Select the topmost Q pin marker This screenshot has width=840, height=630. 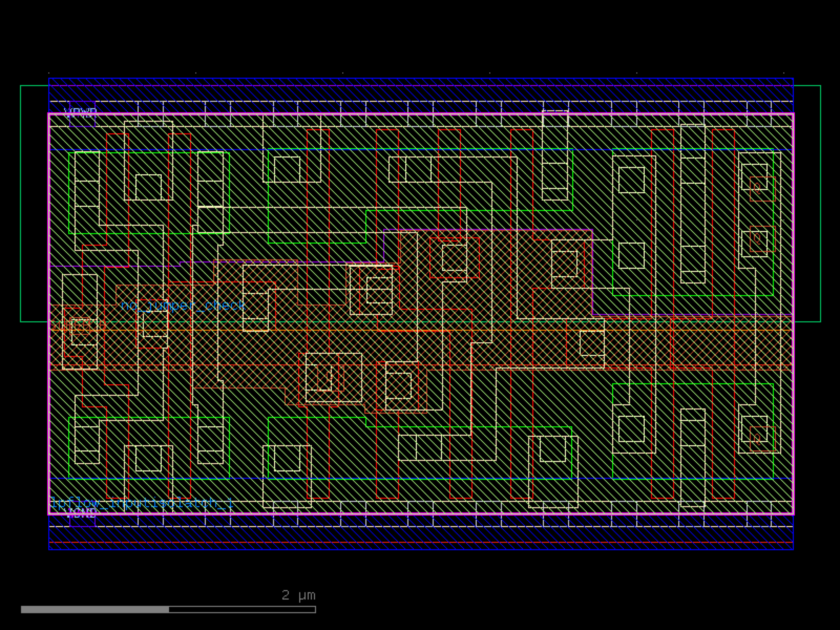[x=762, y=189]
